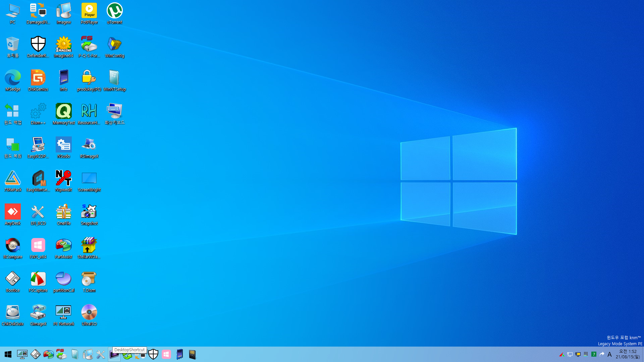
Task: Click the white arrow tray icon
Action: (x=602, y=354)
